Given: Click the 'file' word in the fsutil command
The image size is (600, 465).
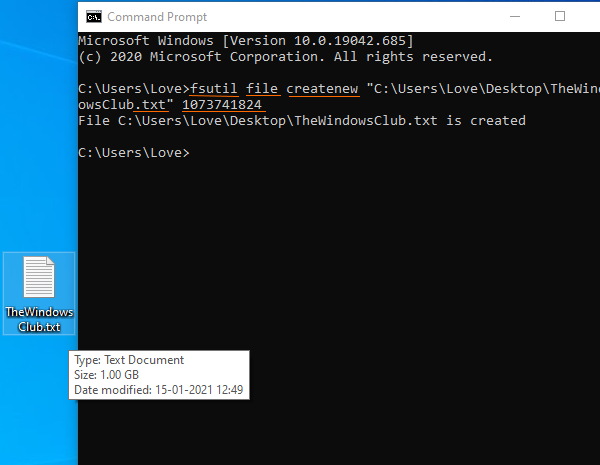Looking at the screenshot, I should [x=262, y=88].
